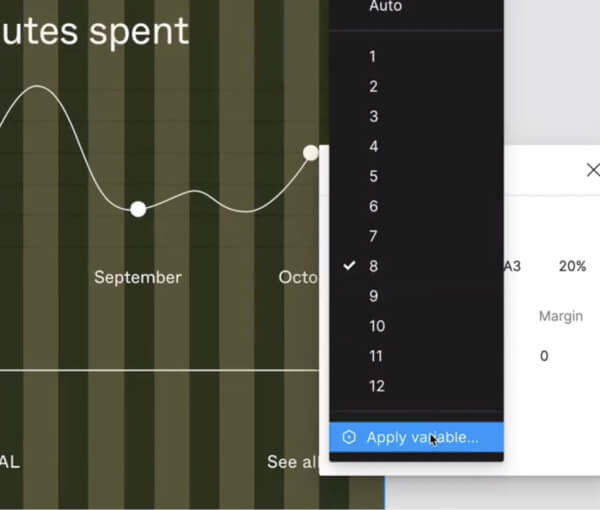Click the checked option 8
Screen dimensions: 600x510
click(x=373, y=267)
